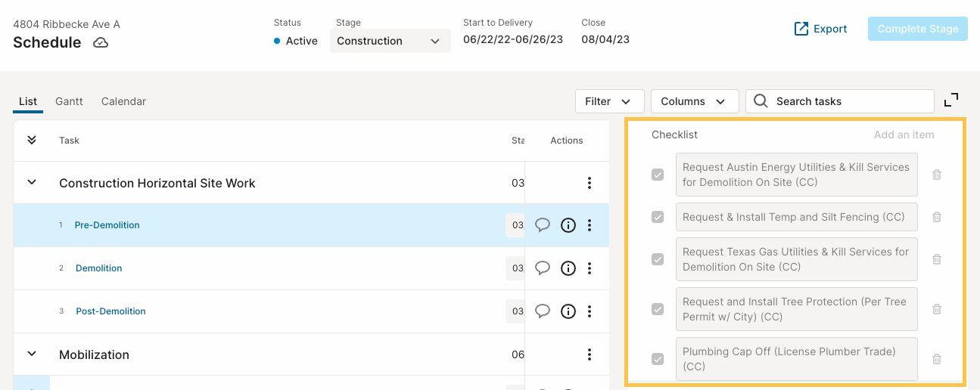Uncheck Tree Protection checklist item
The image size is (980, 390).
click(658, 309)
